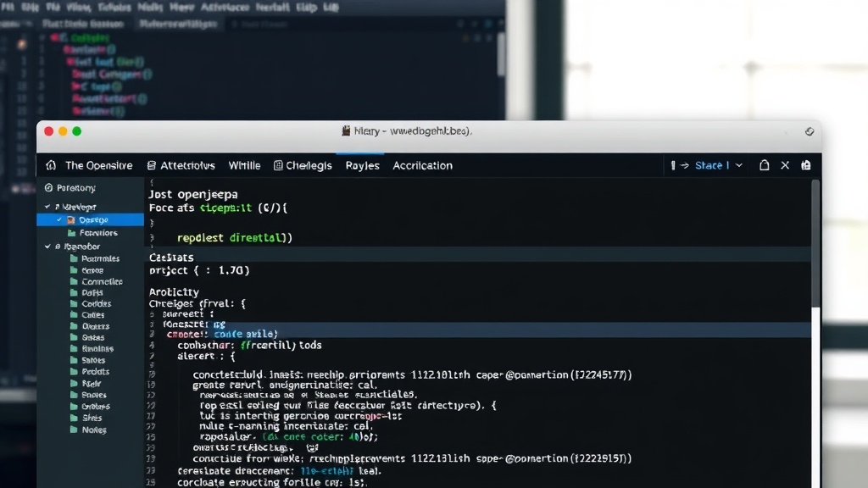Select the Ordoes folder

coord(95,406)
